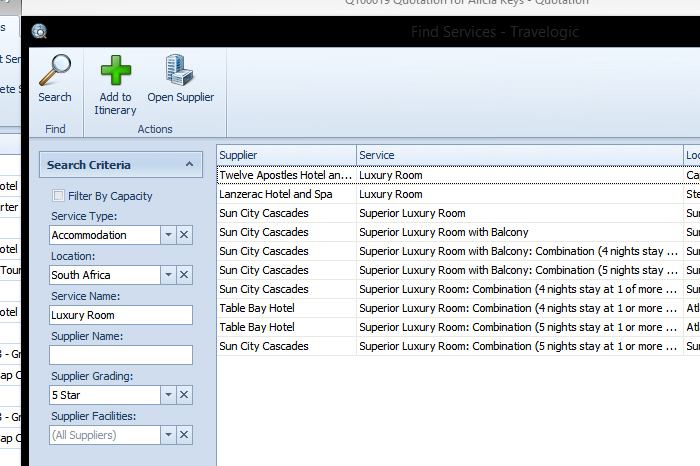Click the Service Name input field
The width and height of the screenshot is (700, 466).
121,315
